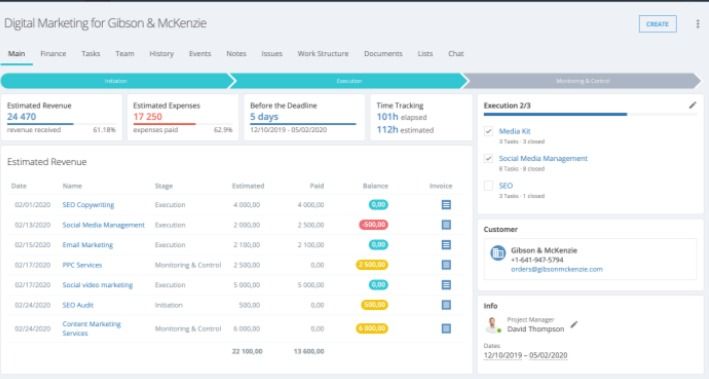Select the Initiation stage in pipeline
The width and height of the screenshot is (709, 379).
116,81
